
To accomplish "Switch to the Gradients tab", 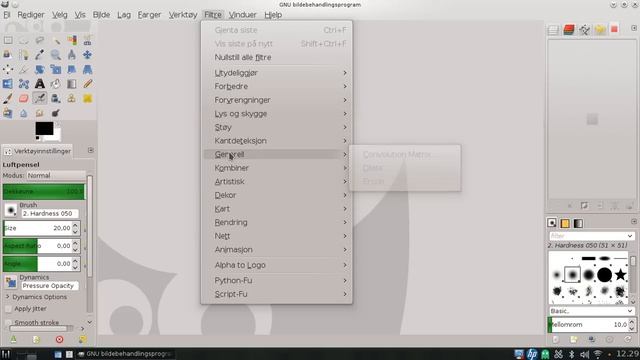I will point(578,223).
